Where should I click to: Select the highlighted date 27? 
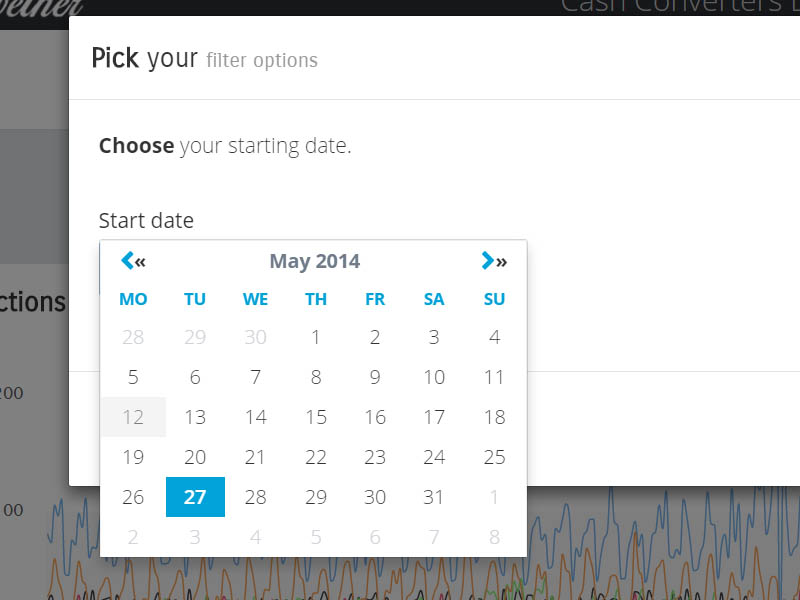pyautogui.click(x=195, y=497)
